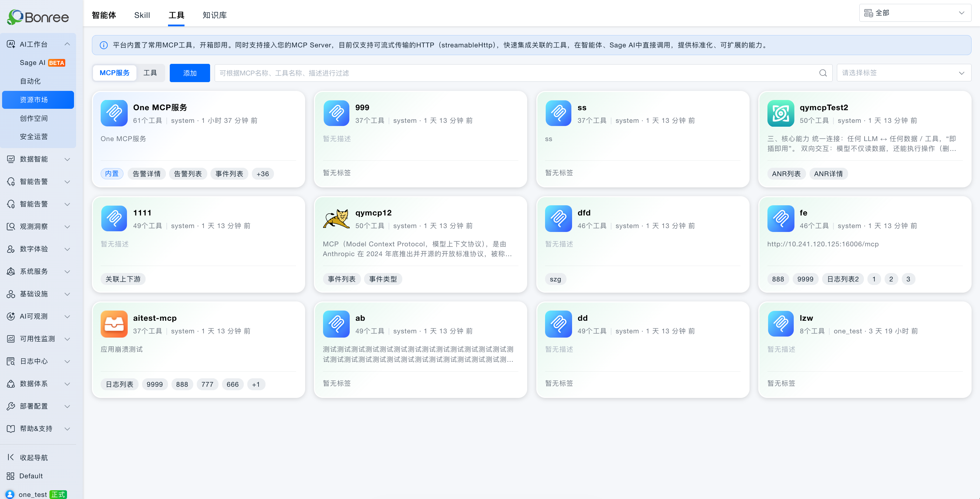The height and width of the screenshot is (499, 980).
Task: Click the fe service icon
Action: click(x=781, y=219)
